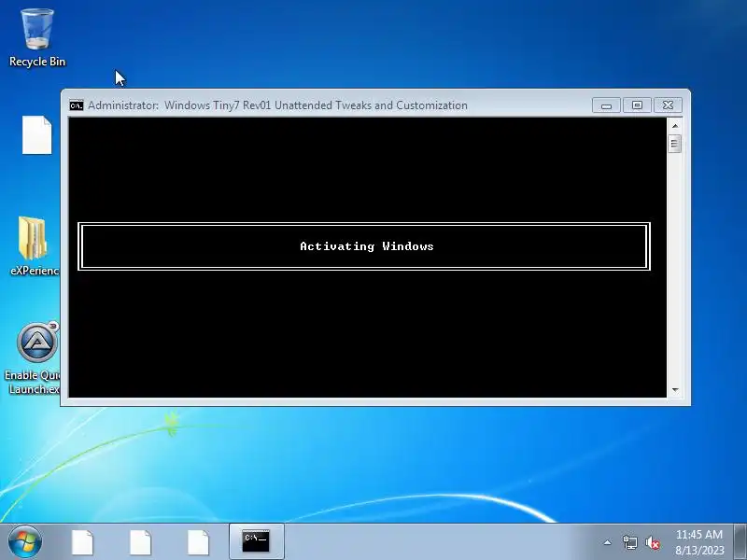Open the clock showing 11:45 AM
This screenshot has width=747, height=560.
698,542
